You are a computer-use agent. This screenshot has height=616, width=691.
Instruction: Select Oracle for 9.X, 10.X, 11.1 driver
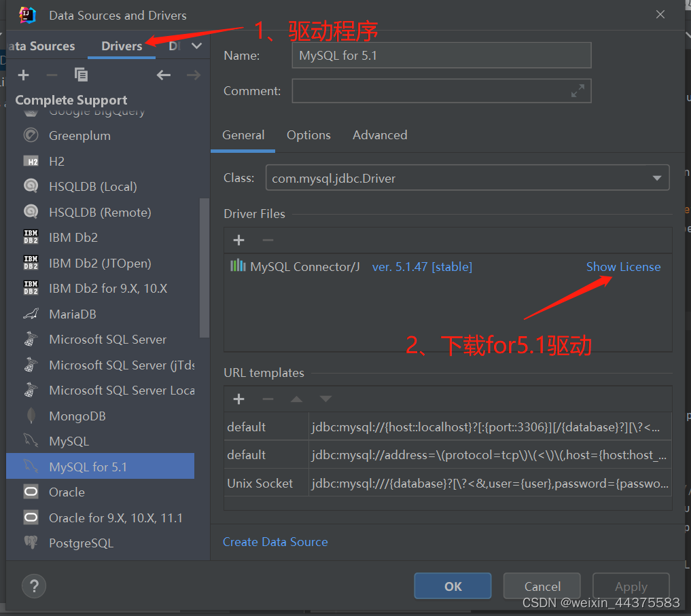click(100, 518)
